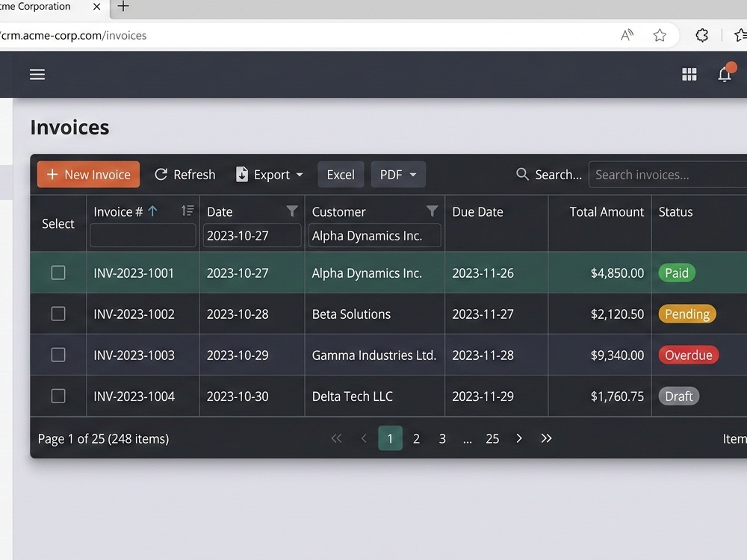Focus the Search invoices field
This screenshot has height=560, width=747.
click(667, 175)
